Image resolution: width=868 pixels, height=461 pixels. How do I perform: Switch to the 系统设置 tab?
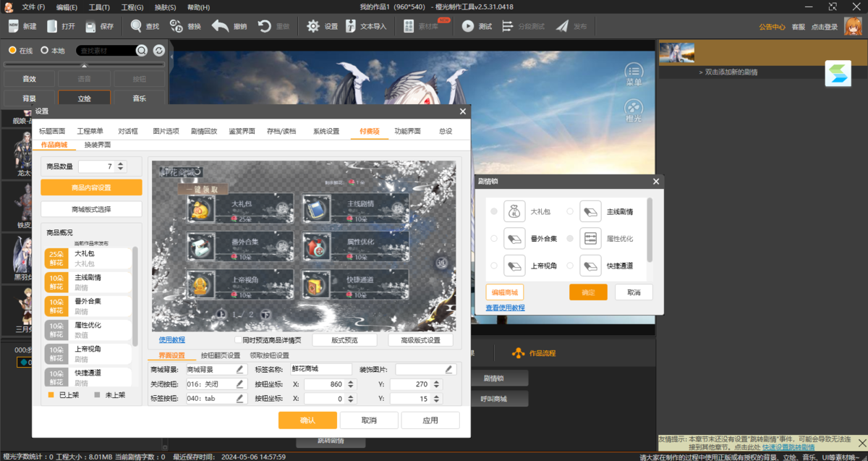coord(325,131)
